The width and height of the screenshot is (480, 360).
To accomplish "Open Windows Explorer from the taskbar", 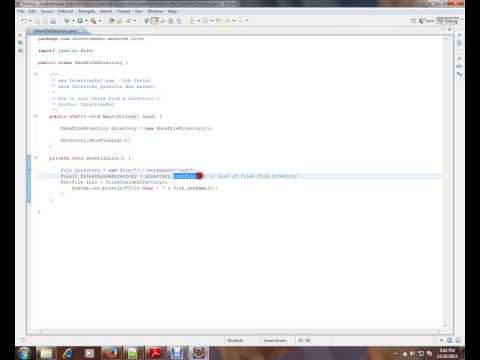I will (x=47, y=353).
